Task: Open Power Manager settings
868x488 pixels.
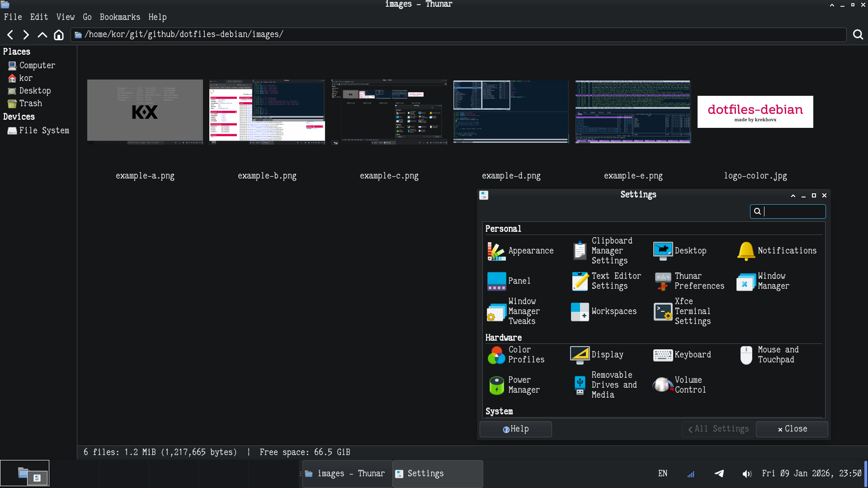Action: click(496, 385)
